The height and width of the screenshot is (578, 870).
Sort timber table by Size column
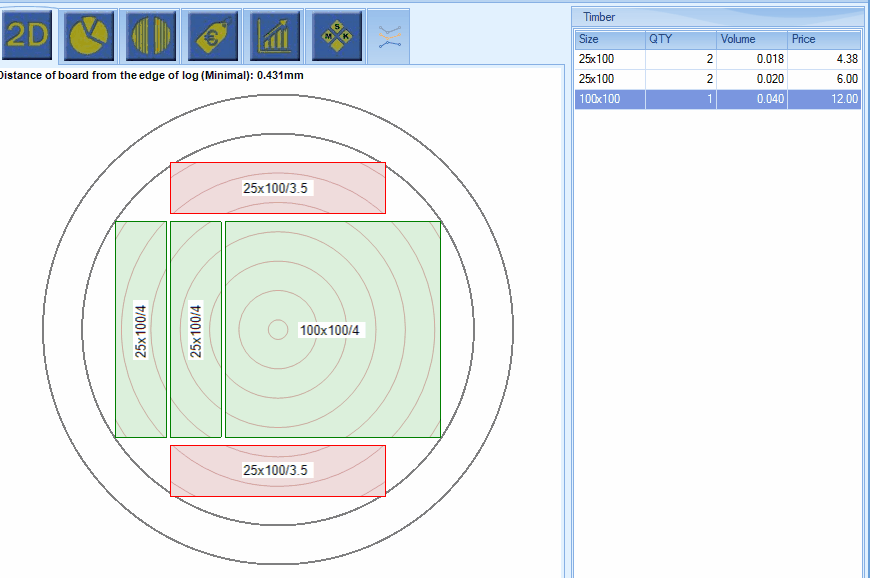tap(610, 39)
